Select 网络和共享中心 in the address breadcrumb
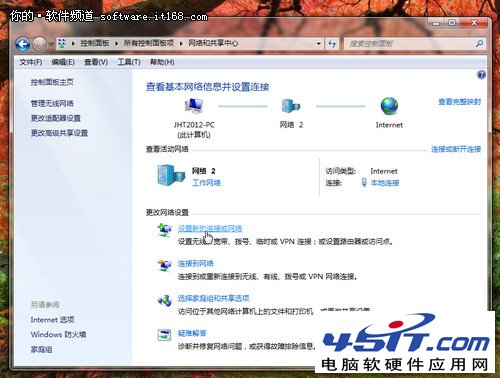This screenshot has height=378, width=500. point(213,43)
